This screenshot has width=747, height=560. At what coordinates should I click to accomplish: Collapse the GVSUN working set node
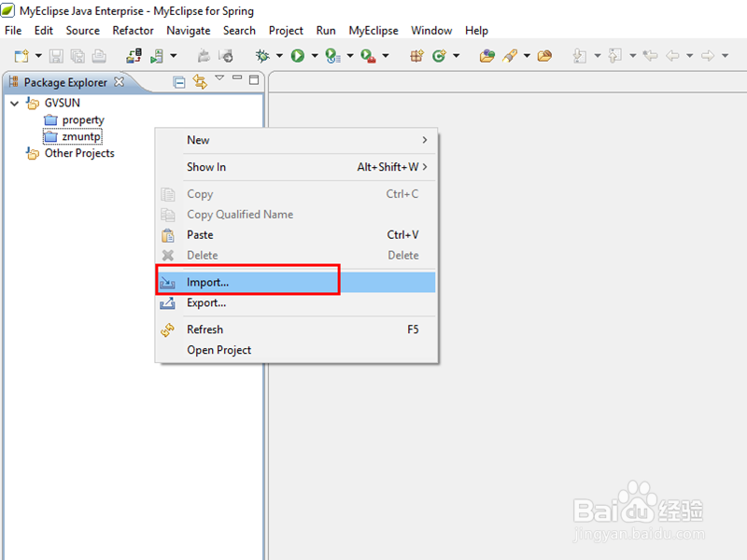click(x=15, y=103)
